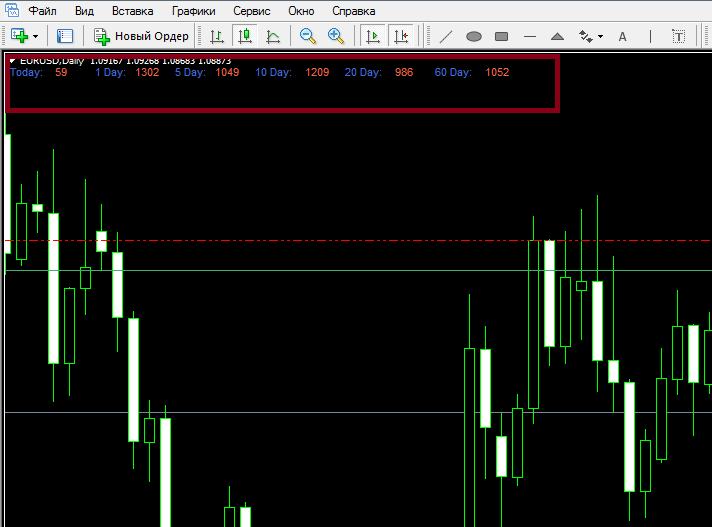
Task: Select the rectangle drawing tool
Action: [x=501, y=36]
